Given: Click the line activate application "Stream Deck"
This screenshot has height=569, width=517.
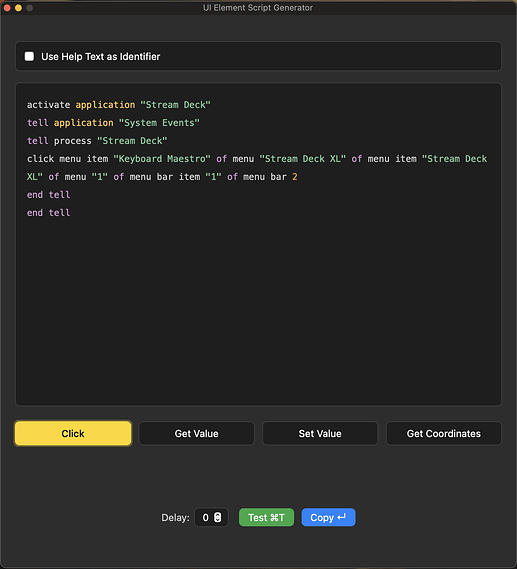Looking at the screenshot, I should 119,105.
